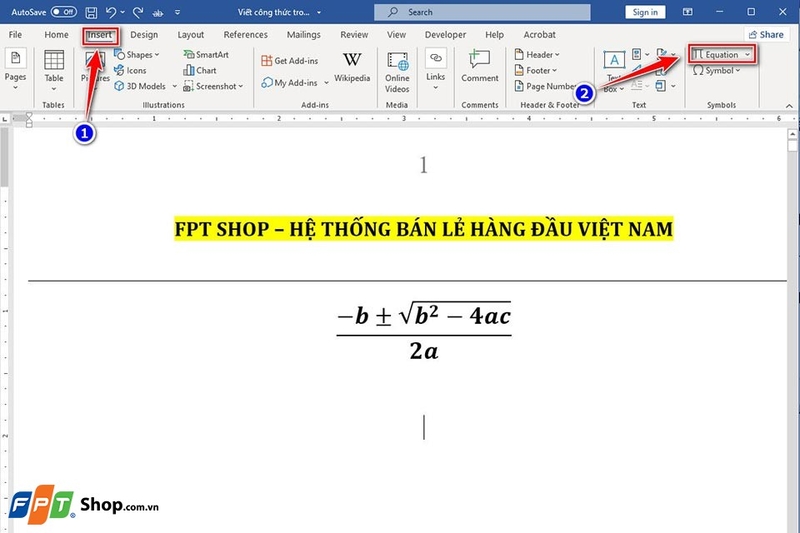800x533 pixels.
Task: Switch to the Design tab
Action: click(x=144, y=35)
